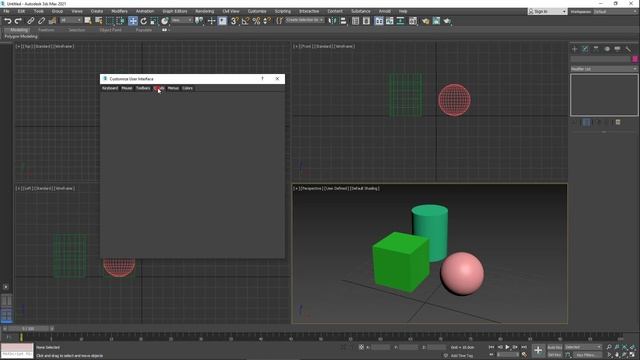Open the File menu
The width and height of the screenshot is (640, 360).
(7, 11)
